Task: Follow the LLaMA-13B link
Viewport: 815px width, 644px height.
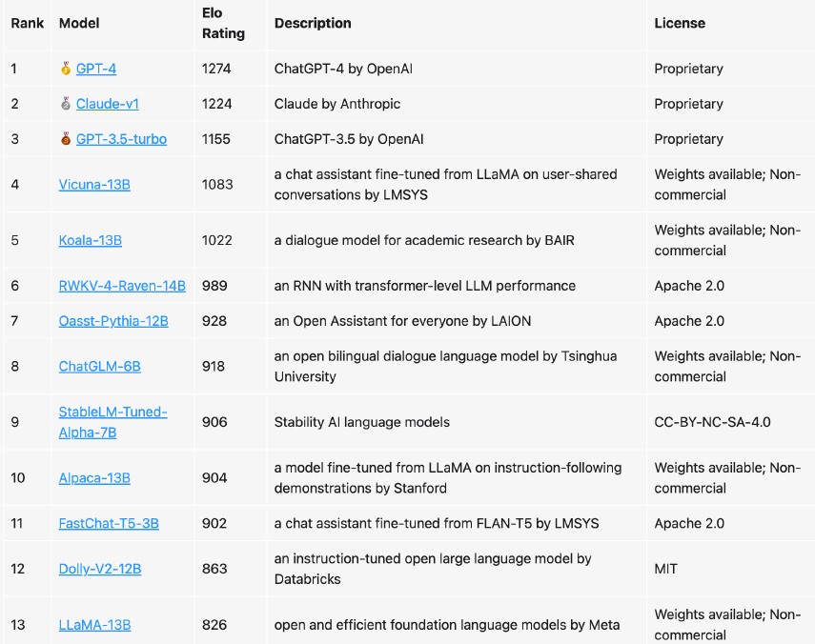Action: [94, 625]
